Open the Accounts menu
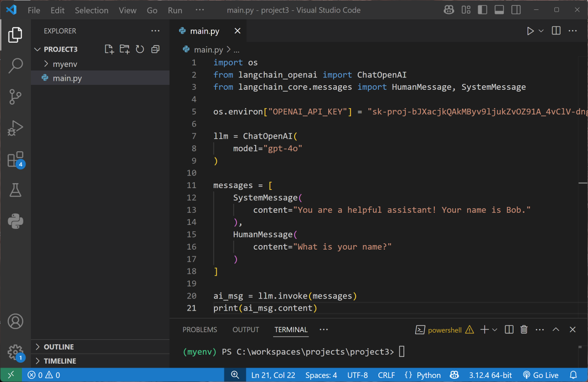This screenshot has height=382, width=588. coord(15,321)
